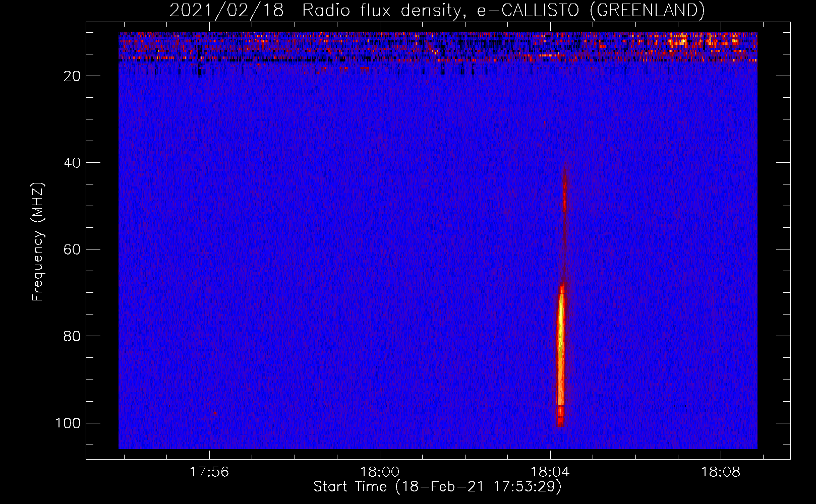
Task: Click the 18:08 time tick label
Action: coord(721,472)
